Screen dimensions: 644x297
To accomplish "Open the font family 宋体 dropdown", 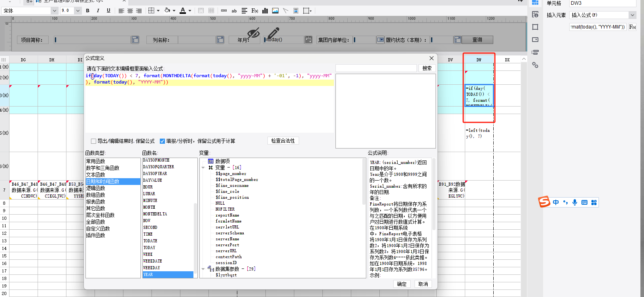I will (x=54, y=11).
